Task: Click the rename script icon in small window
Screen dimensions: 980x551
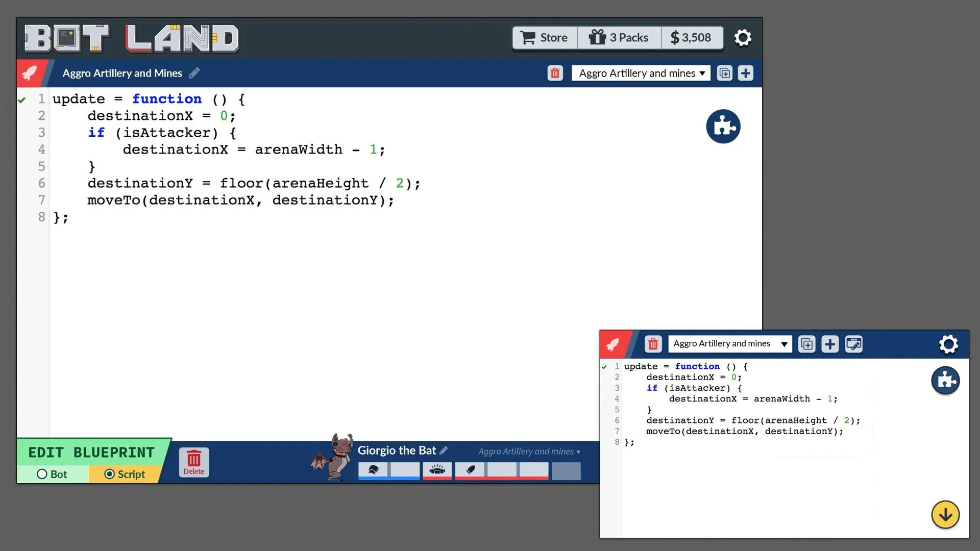Action: point(854,344)
